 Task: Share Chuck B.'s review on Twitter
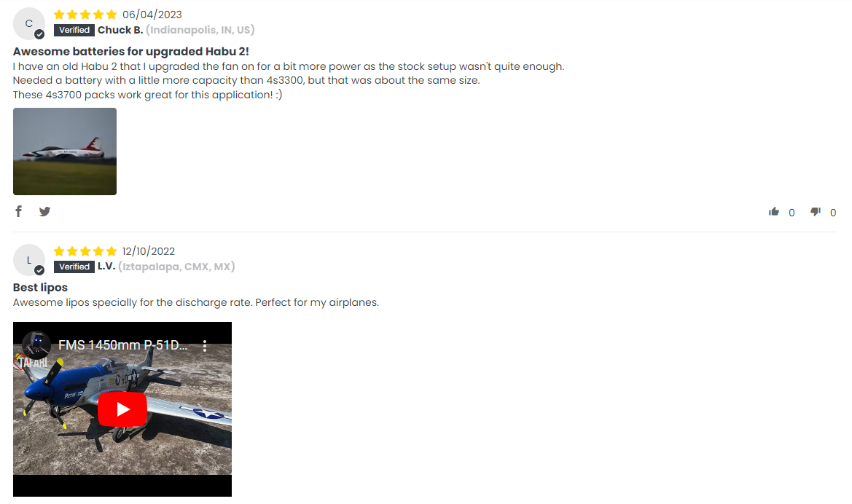coord(44,211)
